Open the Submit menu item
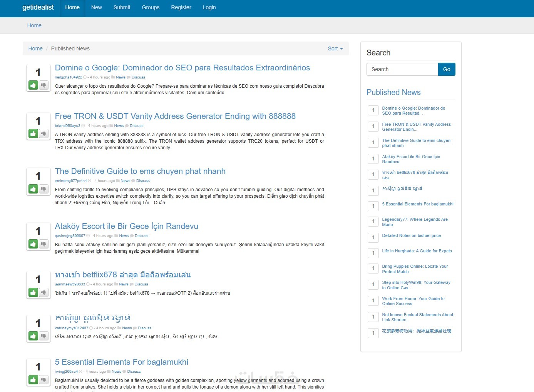Image resolution: width=534 pixels, height=392 pixels. point(122,7)
